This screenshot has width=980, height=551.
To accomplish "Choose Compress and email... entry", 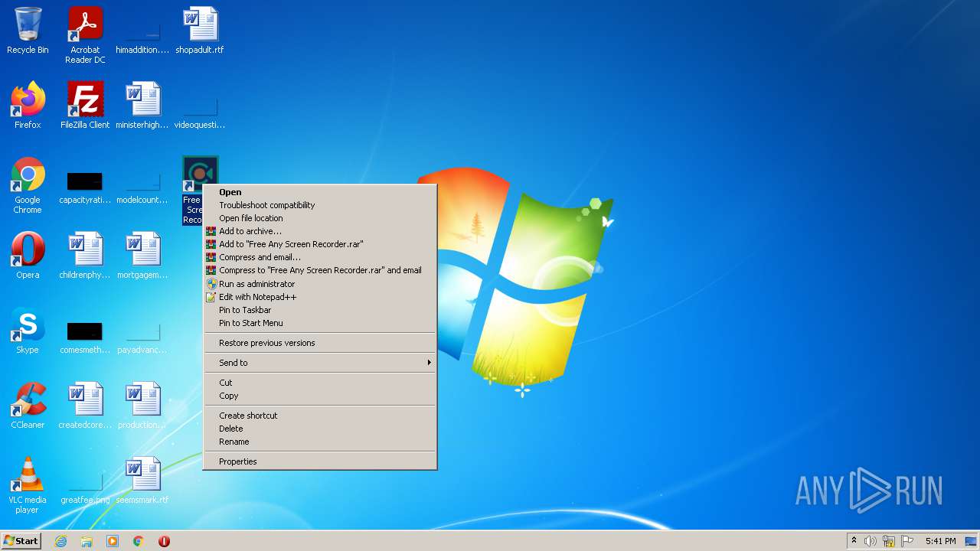I will [320, 257].
